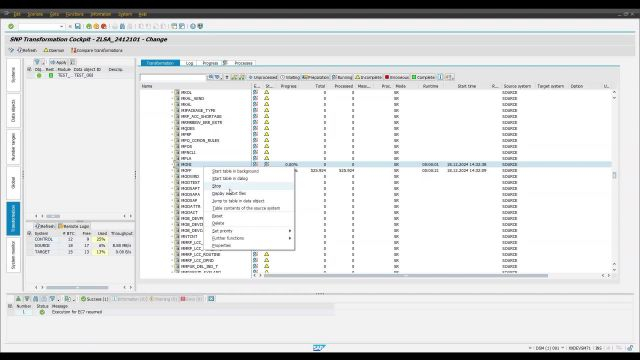Viewport: 640px width, 360px height.
Task: Click the horizontal scrollbar under transformation table
Action: (406, 276)
